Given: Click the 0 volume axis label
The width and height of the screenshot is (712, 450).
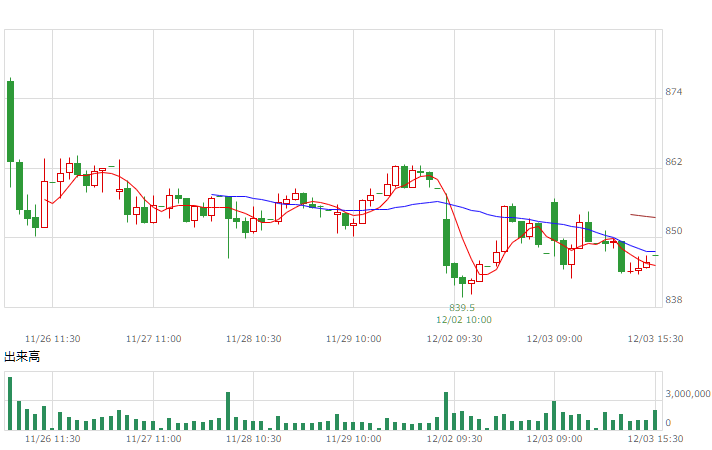Looking at the screenshot, I should coord(668,423).
